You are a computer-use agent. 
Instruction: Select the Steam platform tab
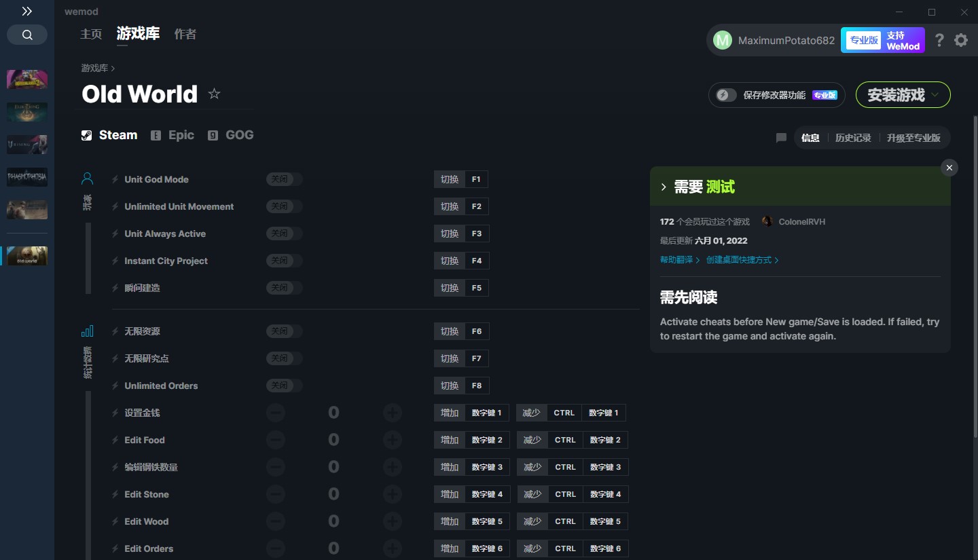[109, 135]
